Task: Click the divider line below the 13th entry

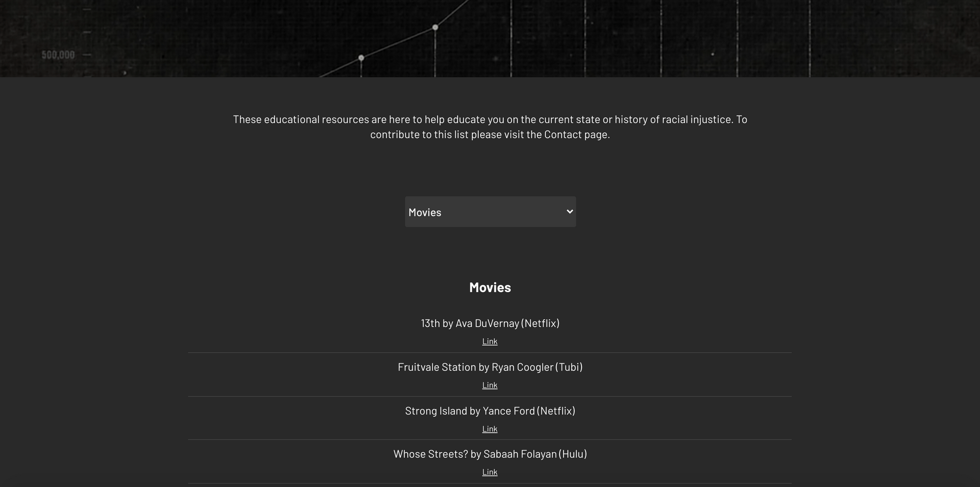Action: pyautogui.click(x=490, y=353)
